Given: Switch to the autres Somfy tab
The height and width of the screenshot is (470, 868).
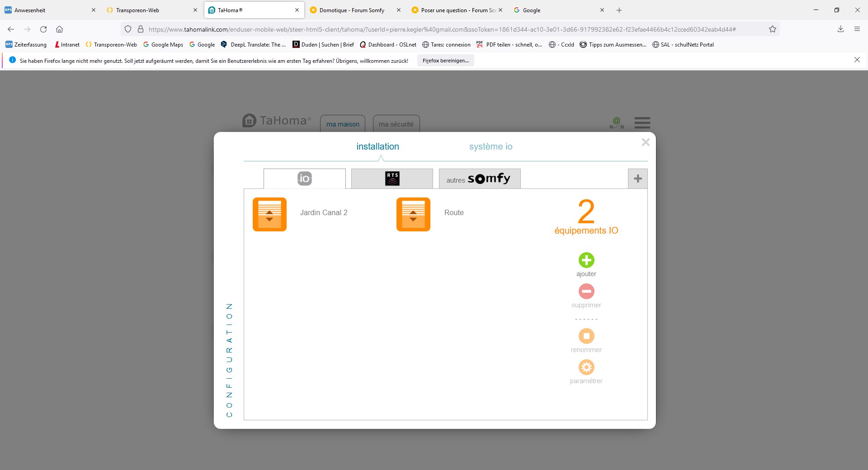Looking at the screenshot, I should (479, 179).
